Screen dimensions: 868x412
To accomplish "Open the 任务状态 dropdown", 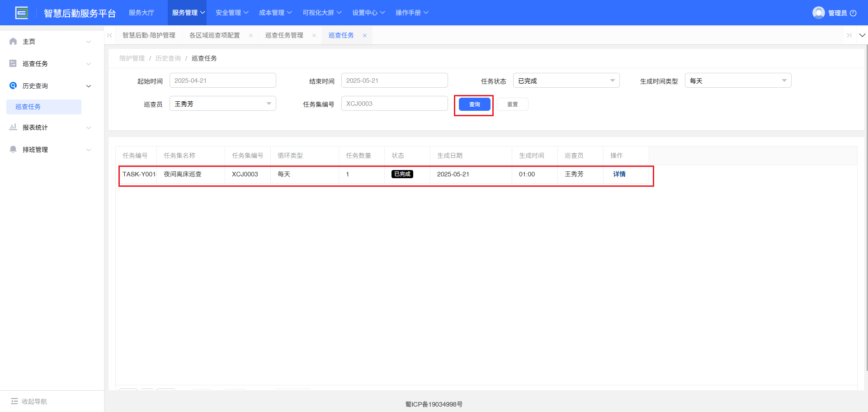I will click(x=566, y=81).
